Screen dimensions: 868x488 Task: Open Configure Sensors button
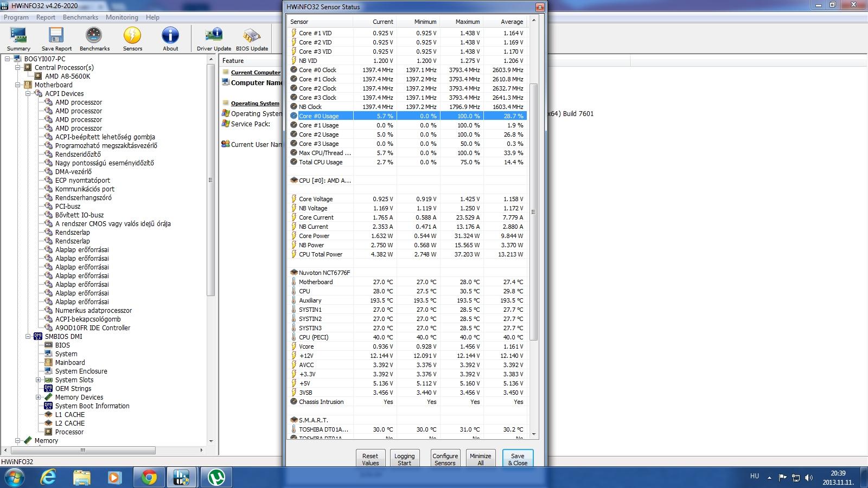pyautogui.click(x=445, y=459)
